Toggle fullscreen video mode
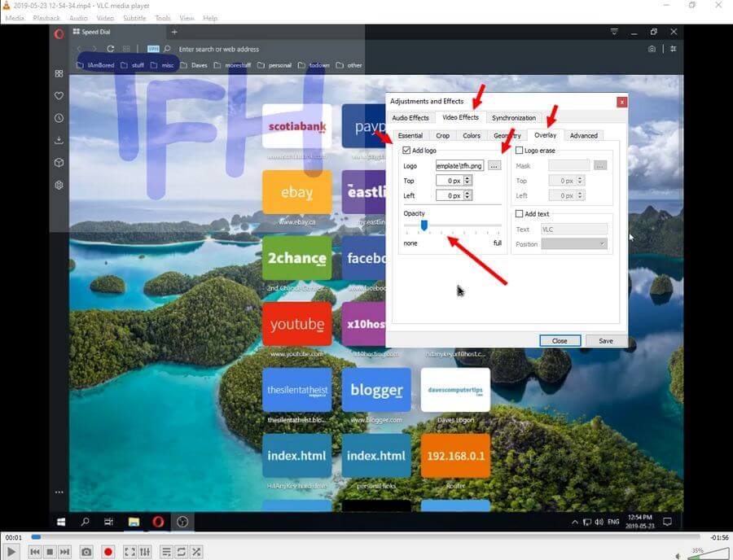The width and height of the screenshot is (733, 560). (129, 552)
